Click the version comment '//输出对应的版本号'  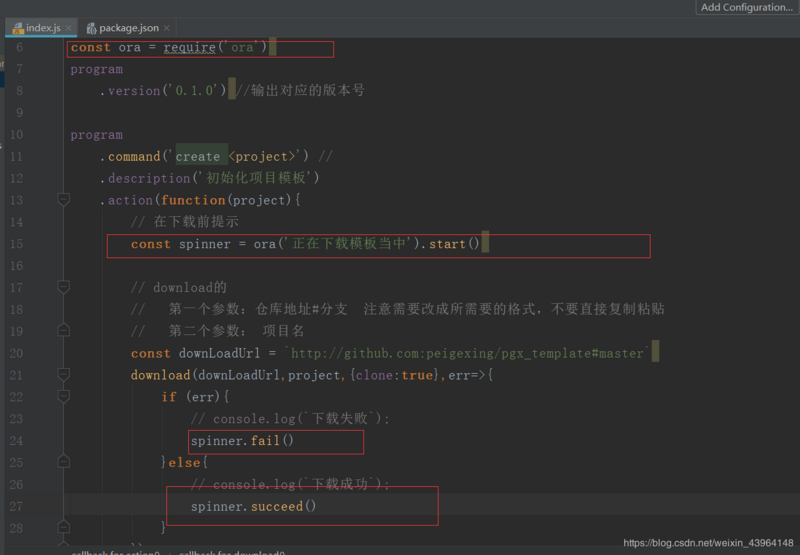(x=301, y=91)
